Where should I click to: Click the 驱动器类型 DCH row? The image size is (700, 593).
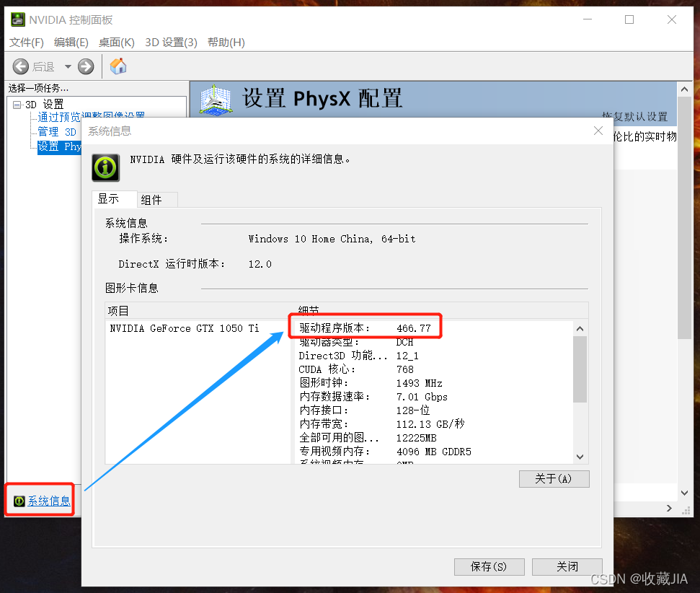pyautogui.click(x=356, y=342)
